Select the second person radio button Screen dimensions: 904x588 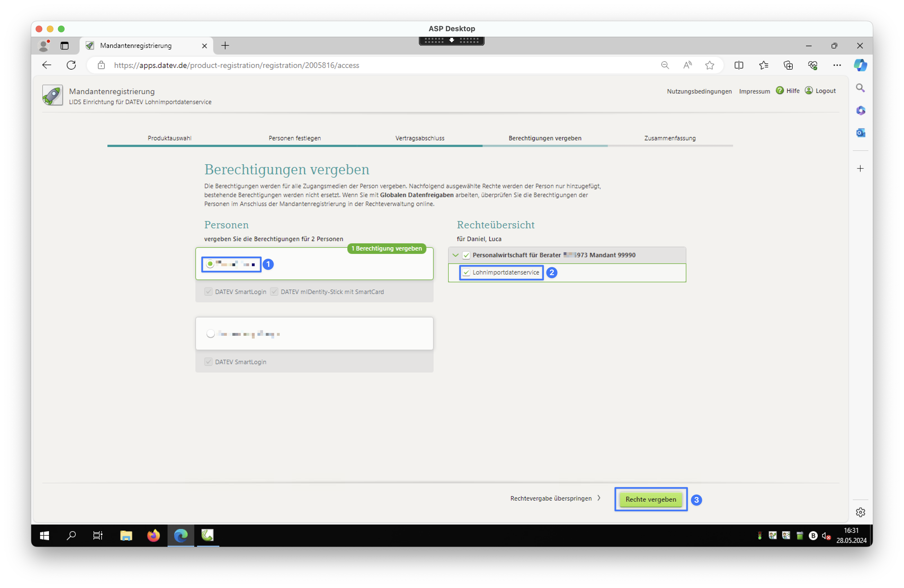(210, 334)
